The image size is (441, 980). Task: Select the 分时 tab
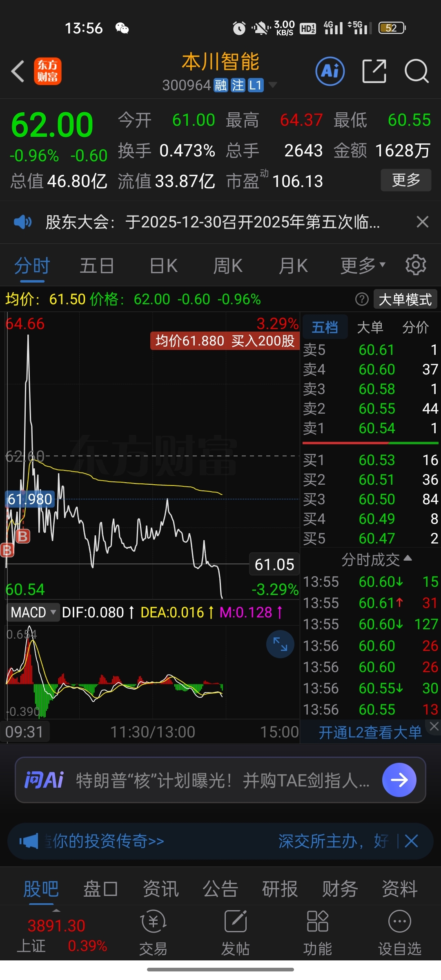point(32,265)
